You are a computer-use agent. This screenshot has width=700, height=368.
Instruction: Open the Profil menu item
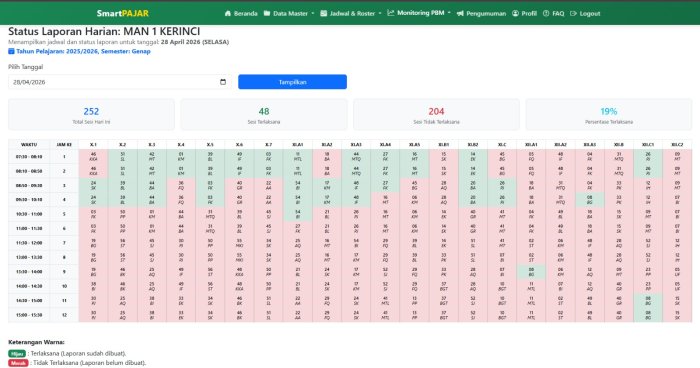(524, 13)
